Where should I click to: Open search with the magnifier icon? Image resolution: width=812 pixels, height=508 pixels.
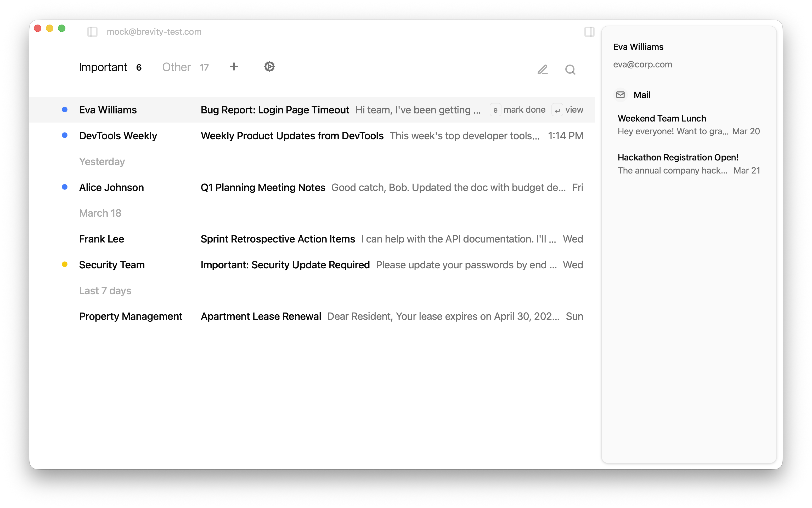(x=570, y=70)
